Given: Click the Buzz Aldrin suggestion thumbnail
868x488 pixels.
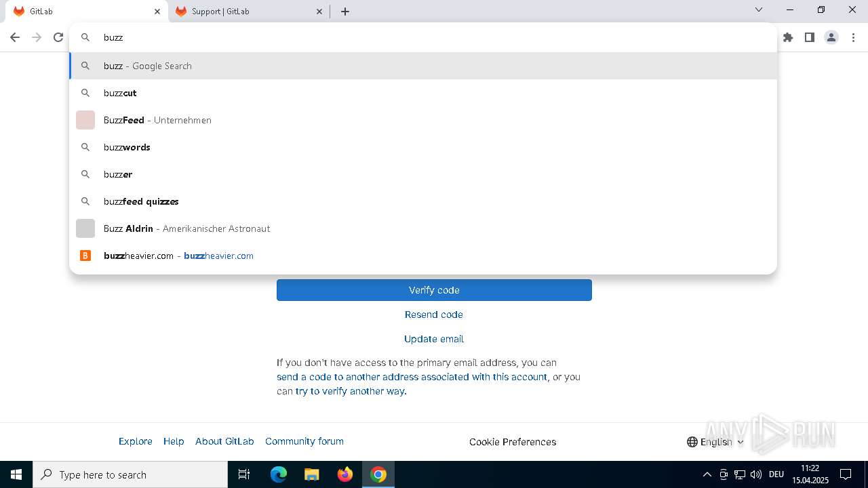Looking at the screenshot, I should 85,228.
